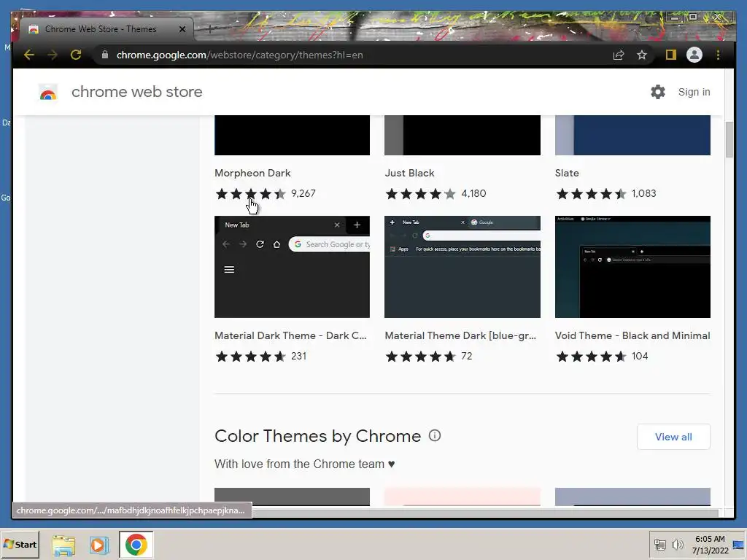Sign in to the Chrome Web Store

[694, 92]
